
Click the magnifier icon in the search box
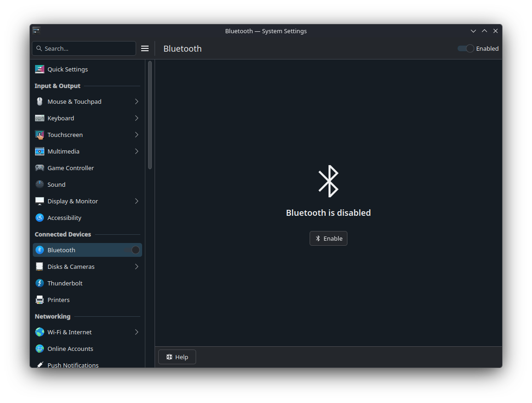39,48
